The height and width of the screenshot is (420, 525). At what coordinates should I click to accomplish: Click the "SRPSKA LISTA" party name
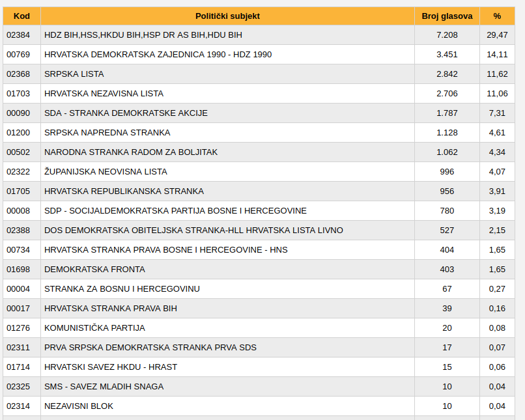pos(74,74)
